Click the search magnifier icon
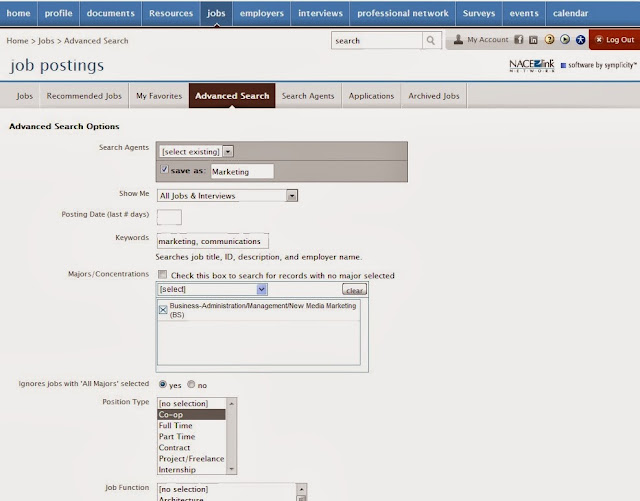Viewport: 640px width, 501px height. (x=431, y=40)
